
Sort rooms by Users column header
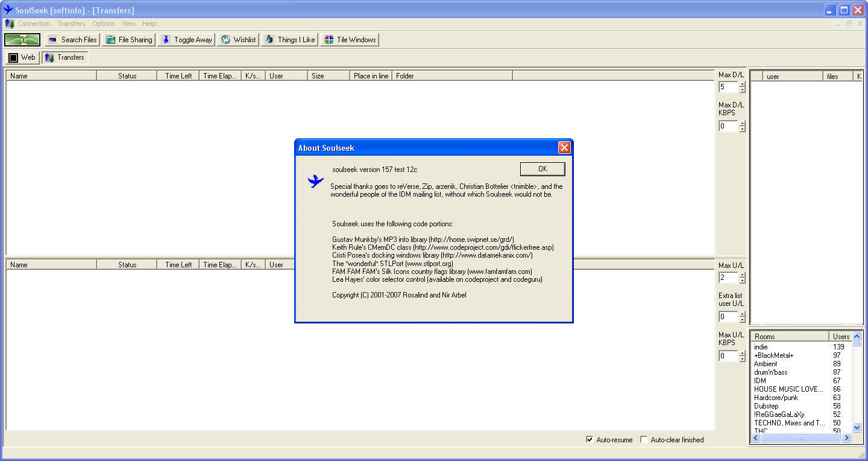click(841, 336)
